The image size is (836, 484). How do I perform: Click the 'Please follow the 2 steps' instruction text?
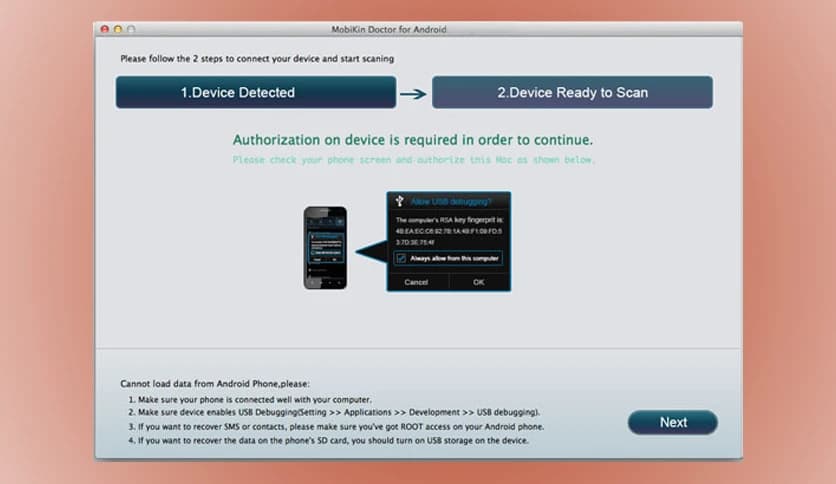pyautogui.click(x=257, y=59)
